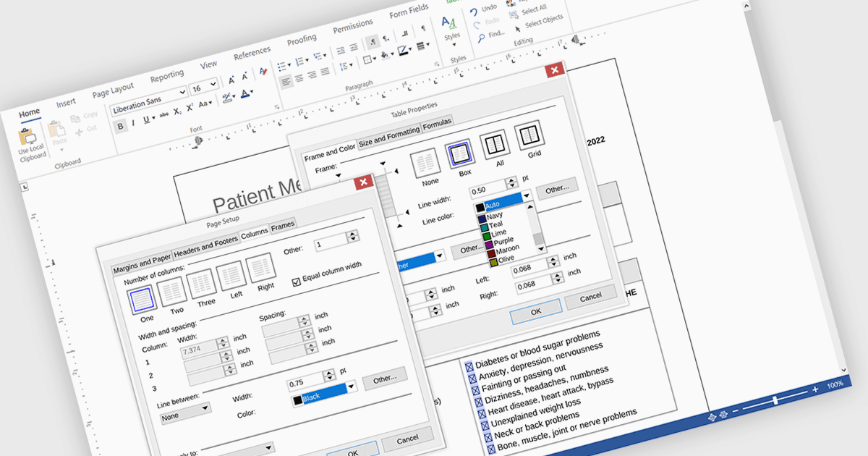
Task: Open Line color Auto dropdown arrow
Action: (x=527, y=195)
